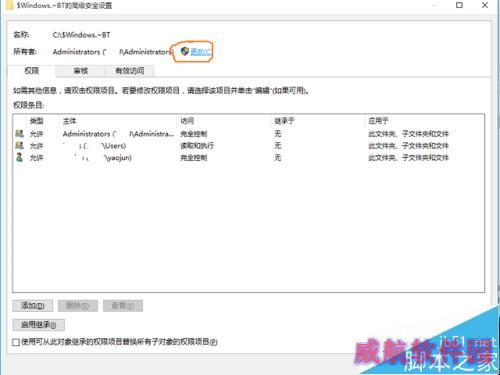Click 完全控制 in the Administrators row

(x=193, y=134)
